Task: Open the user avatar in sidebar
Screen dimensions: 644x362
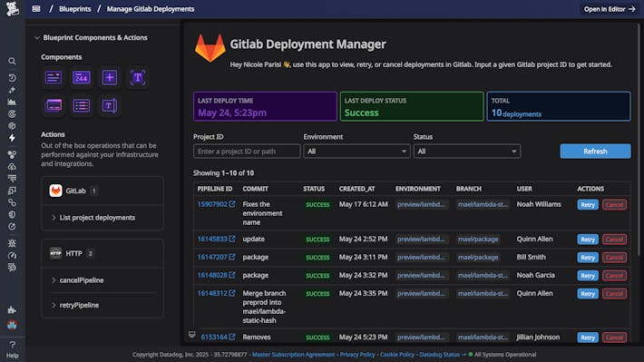Action: pyautogui.click(x=12, y=325)
